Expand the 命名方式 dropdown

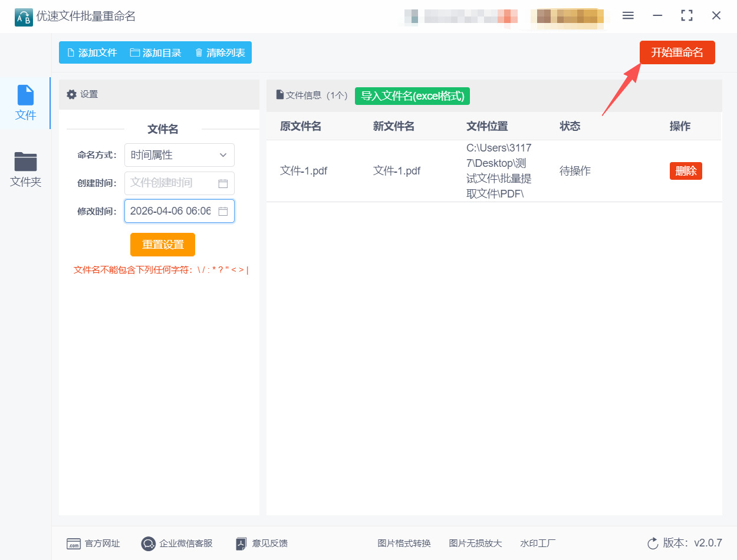179,155
